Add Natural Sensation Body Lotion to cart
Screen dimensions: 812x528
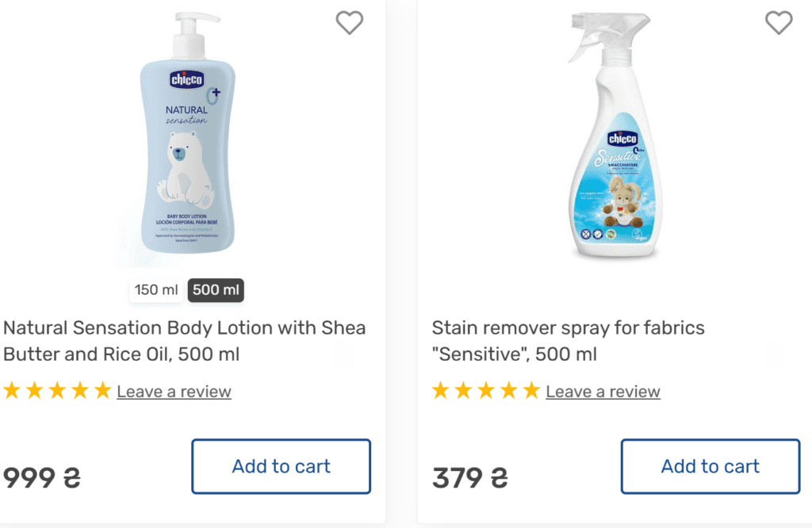pyautogui.click(x=281, y=466)
